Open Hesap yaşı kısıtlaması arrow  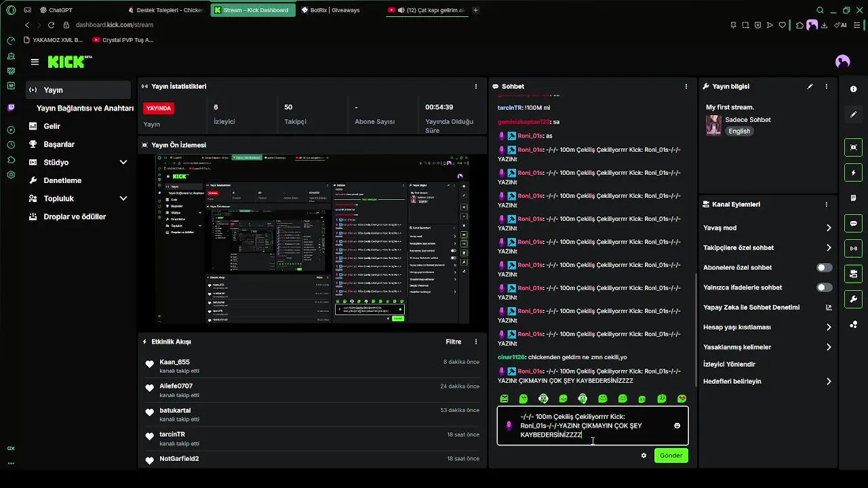click(x=829, y=327)
